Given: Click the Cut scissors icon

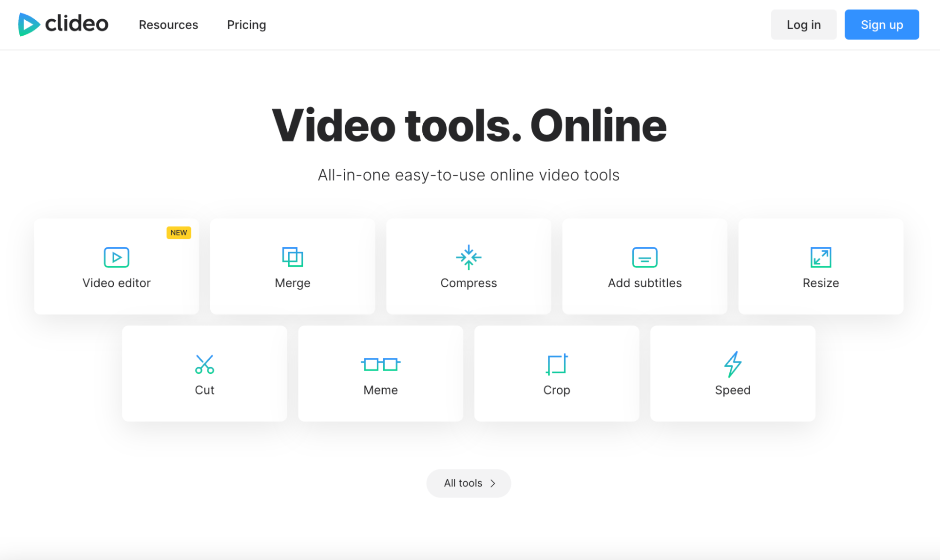Looking at the screenshot, I should pyautogui.click(x=205, y=364).
